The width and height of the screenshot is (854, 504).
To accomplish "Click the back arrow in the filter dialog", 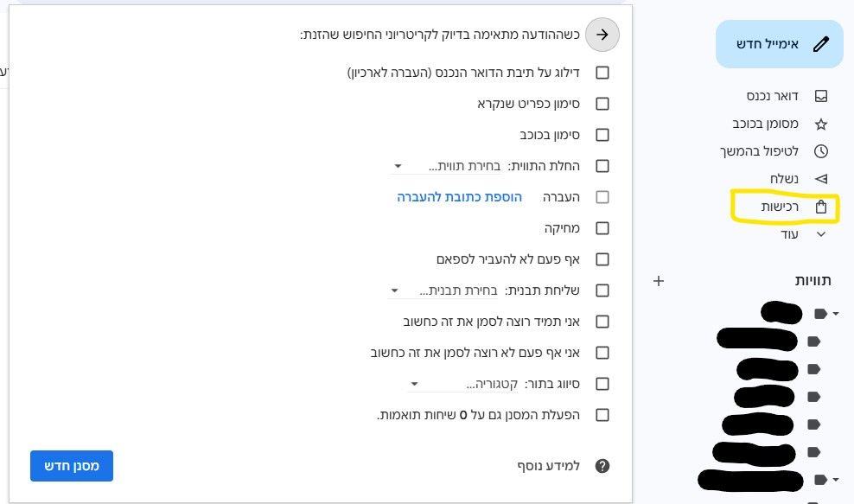I will pos(602,35).
